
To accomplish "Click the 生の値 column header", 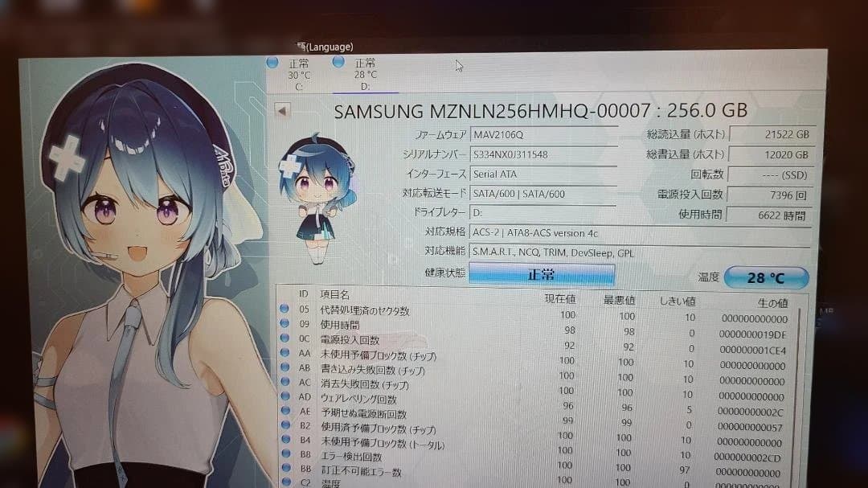I will [772, 303].
